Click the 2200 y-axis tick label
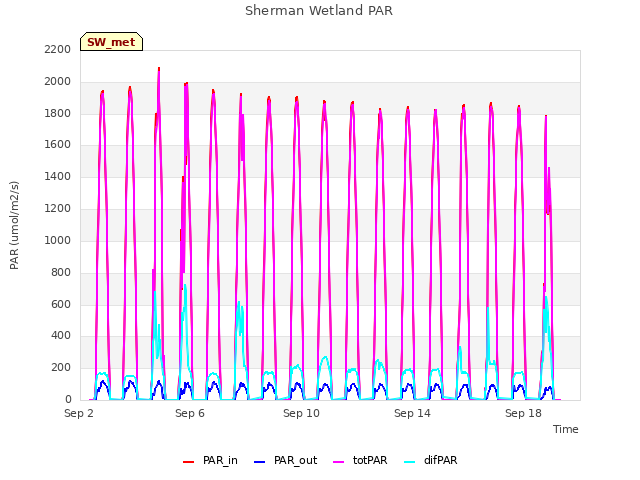 pyautogui.click(x=58, y=49)
